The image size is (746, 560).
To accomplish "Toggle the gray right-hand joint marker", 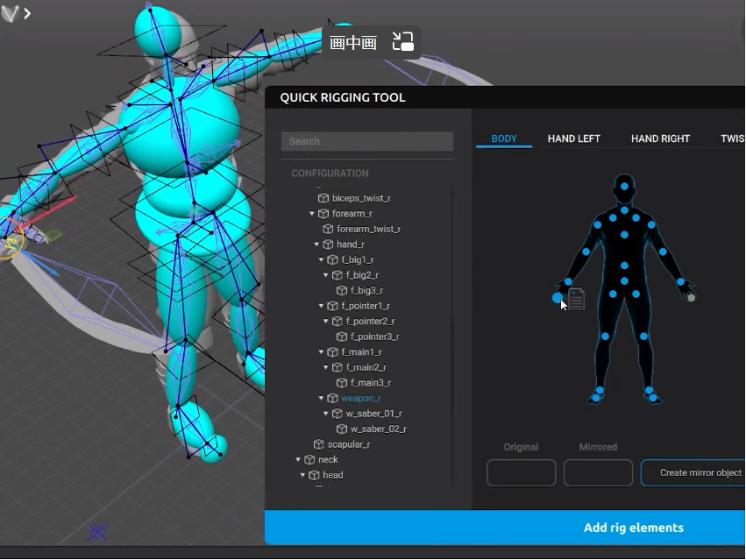I will [691, 299].
